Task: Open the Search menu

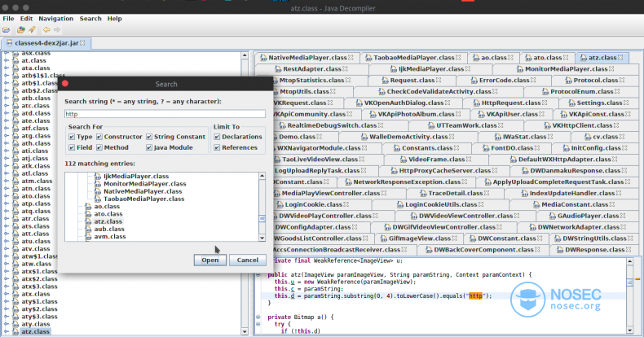Action: pos(90,19)
